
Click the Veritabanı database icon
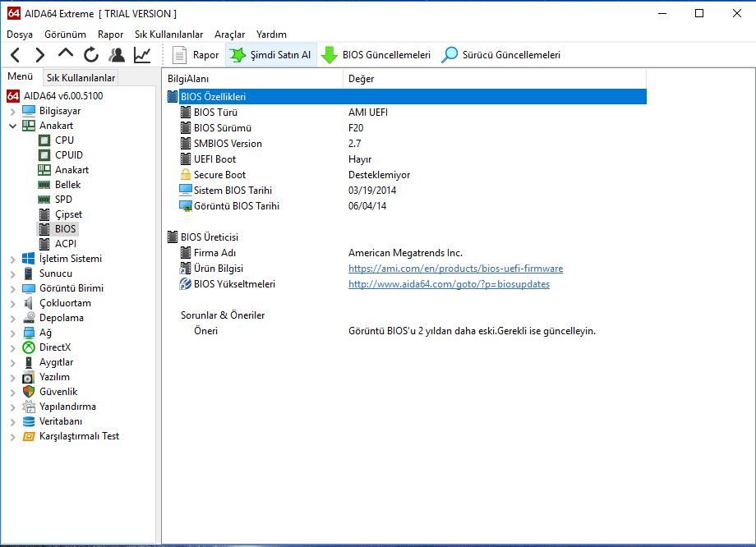(29, 421)
